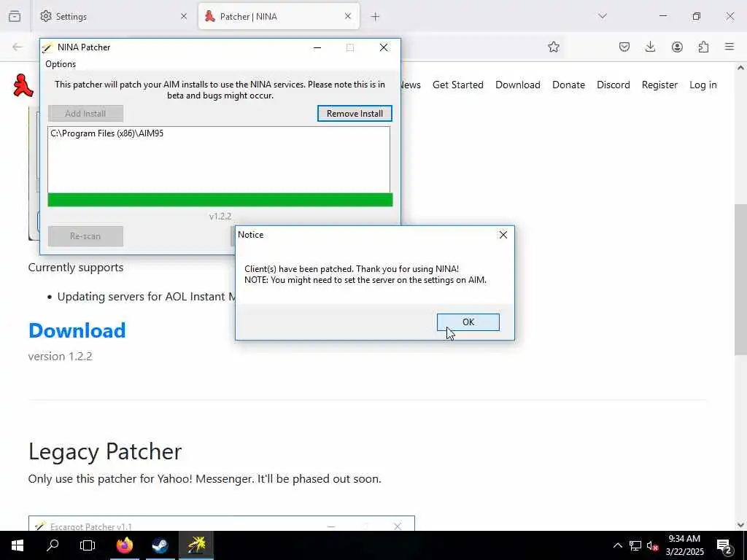Open the Download link in the site navigation
This screenshot has height=560, width=747.
click(518, 85)
